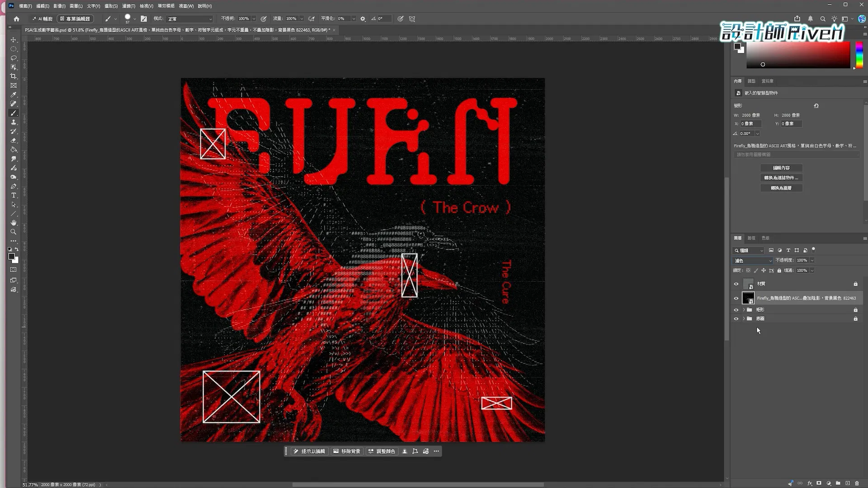Reset transform icon in properties panel
The height and width of the screenshot is (488, 868).
click(816, 106)
